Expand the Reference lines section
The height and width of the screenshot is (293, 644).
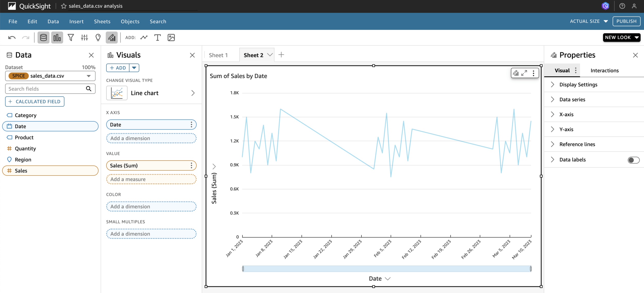(x=577, y=144)
